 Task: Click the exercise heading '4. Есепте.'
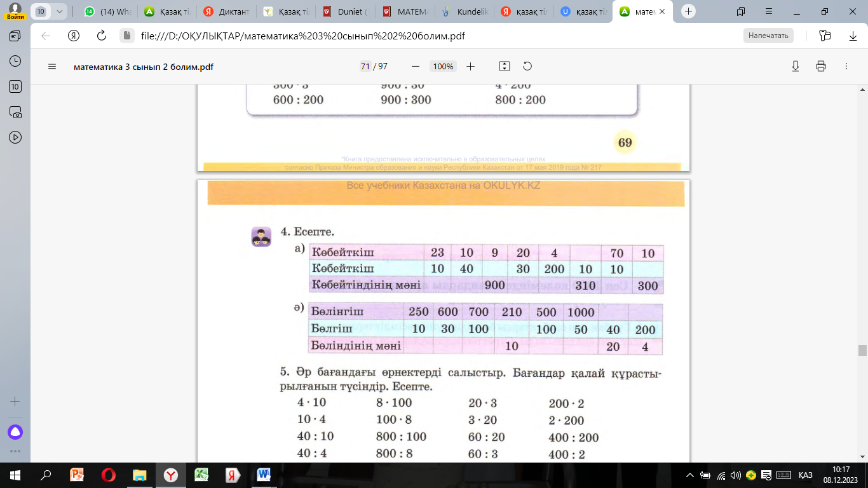[308, 232]
